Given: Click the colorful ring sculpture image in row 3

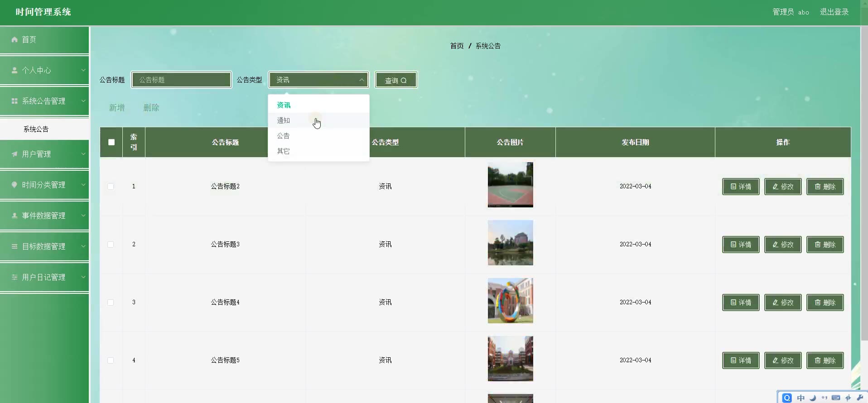Looking at the screenshot, I should click(x=510, y=301).
